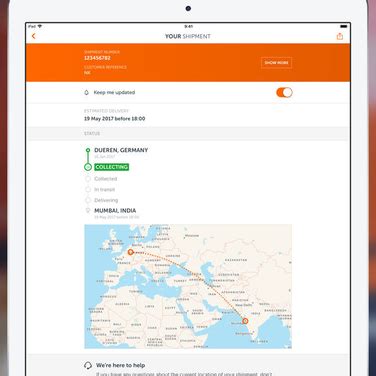The image size is (376, 376).
Task: Click estimated delivery 19 May 2017 before 18:00
Action: coord(114,119)
